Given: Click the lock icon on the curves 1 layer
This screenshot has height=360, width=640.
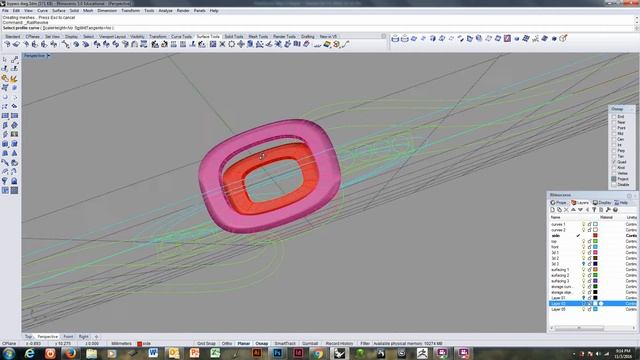Looking at the screenshot, I should pos(589,224).
